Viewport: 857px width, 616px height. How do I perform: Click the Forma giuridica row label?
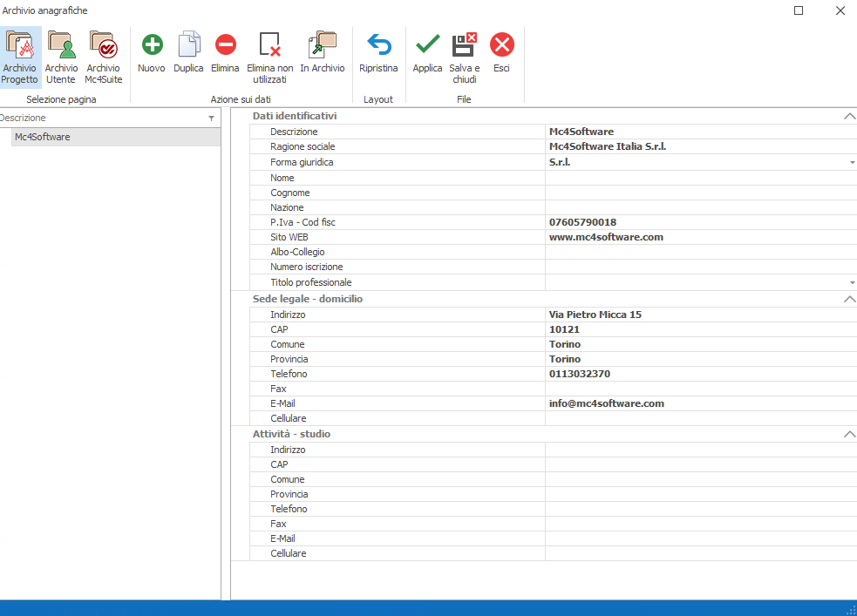point(302,162)
